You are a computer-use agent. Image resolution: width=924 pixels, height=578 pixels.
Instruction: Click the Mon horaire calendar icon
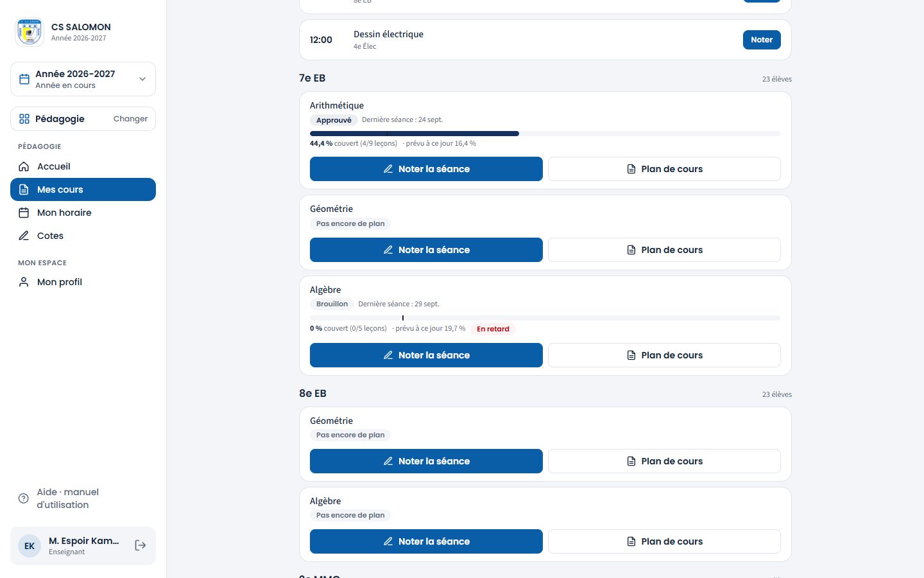click(24, 213)
